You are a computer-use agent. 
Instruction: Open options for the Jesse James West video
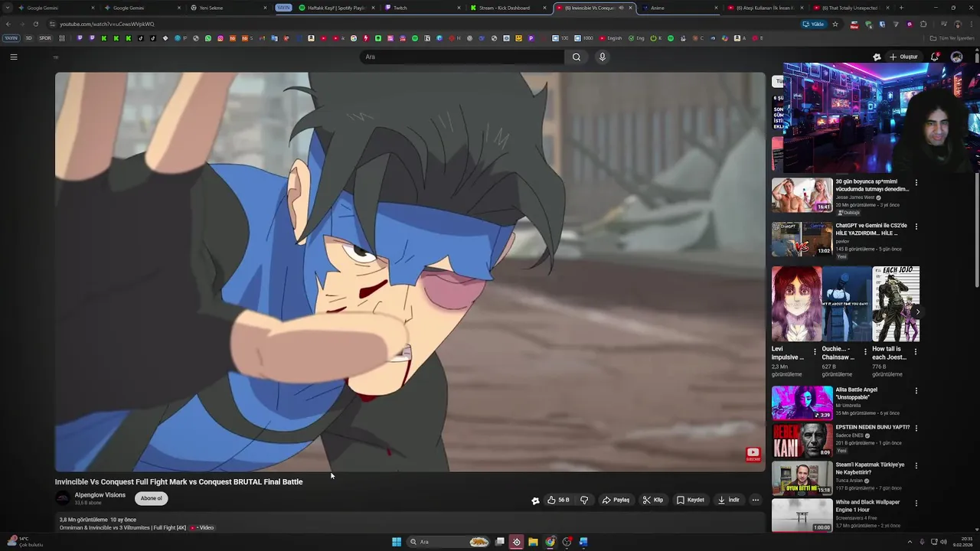[916, 183]
